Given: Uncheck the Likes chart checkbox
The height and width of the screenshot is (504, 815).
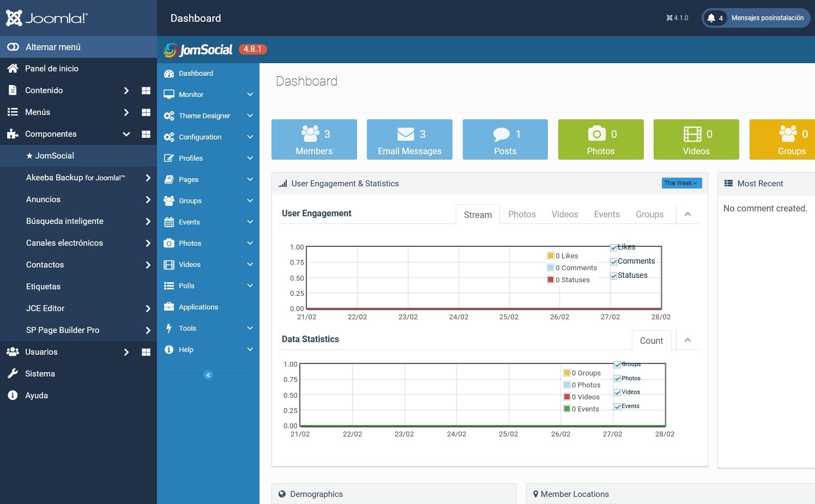Looking at the screenshot, I should (613, 248).
